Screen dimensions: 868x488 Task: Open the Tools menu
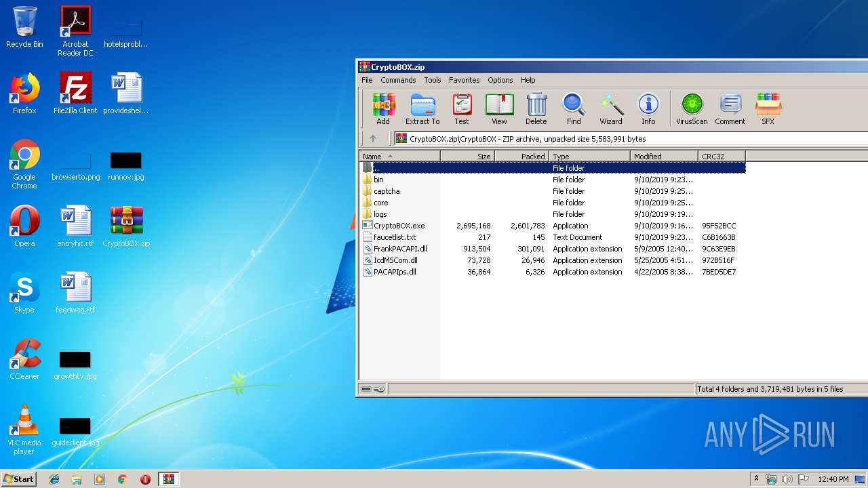(x=433, y=80)
